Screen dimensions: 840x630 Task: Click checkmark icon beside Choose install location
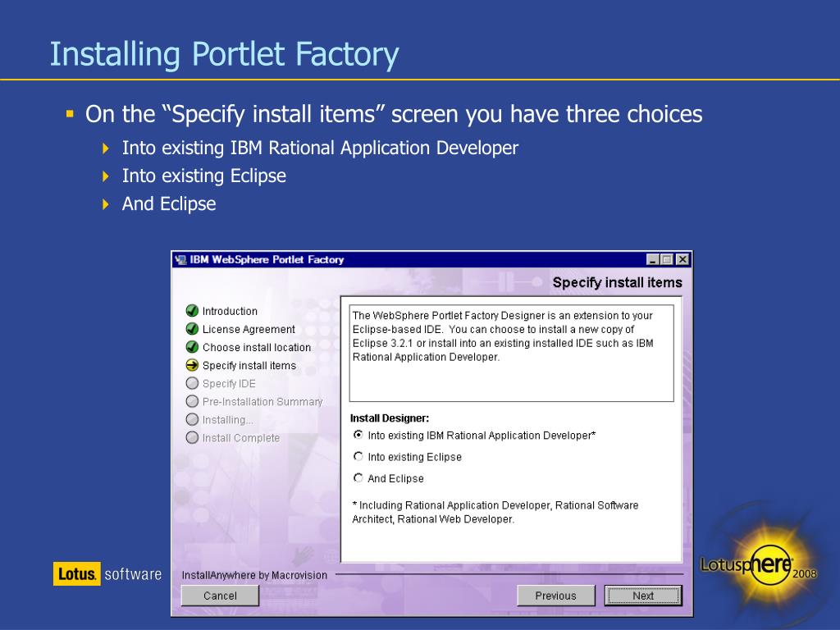192,347
